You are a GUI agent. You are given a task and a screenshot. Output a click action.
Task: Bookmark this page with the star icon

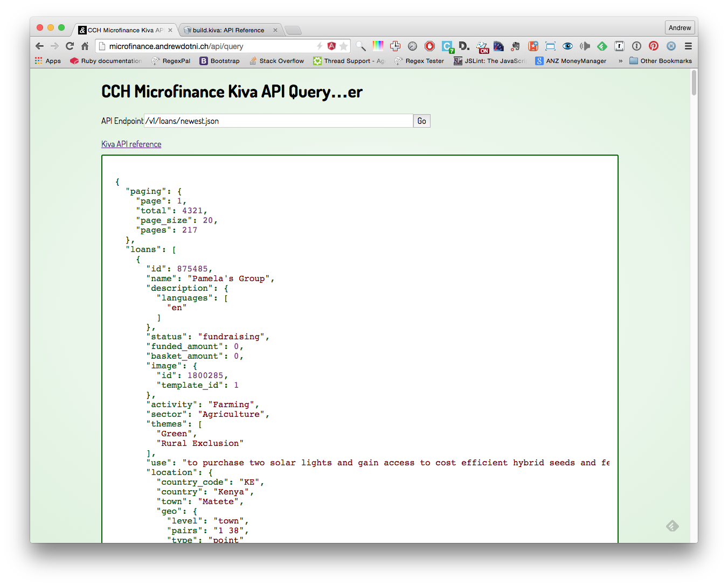coord(344,46)
